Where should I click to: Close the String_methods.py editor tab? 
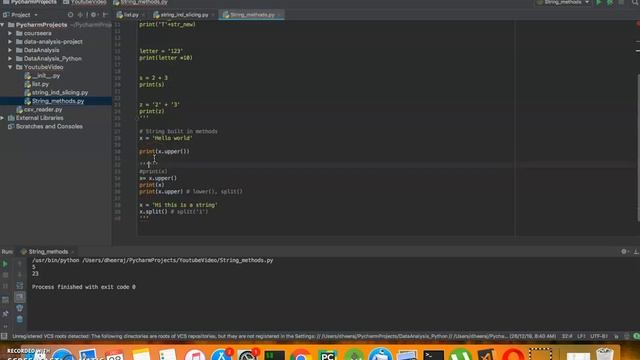pyautogui.click(x=280, y=15)
